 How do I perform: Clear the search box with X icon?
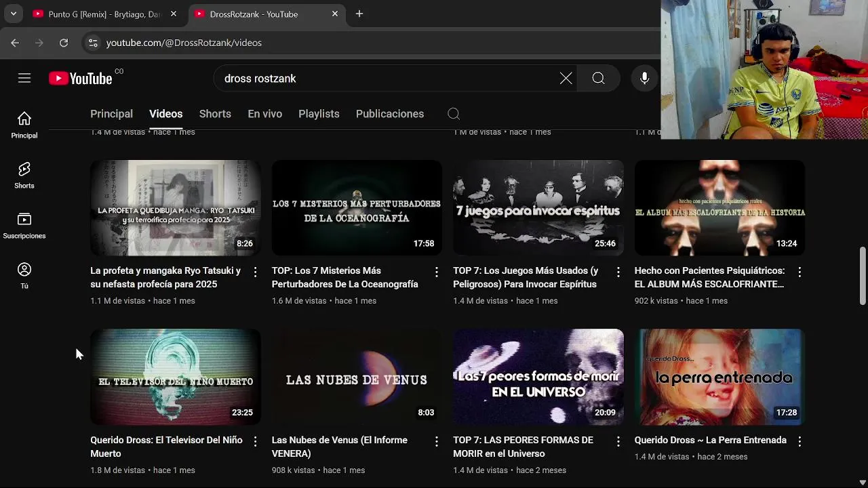566,79
